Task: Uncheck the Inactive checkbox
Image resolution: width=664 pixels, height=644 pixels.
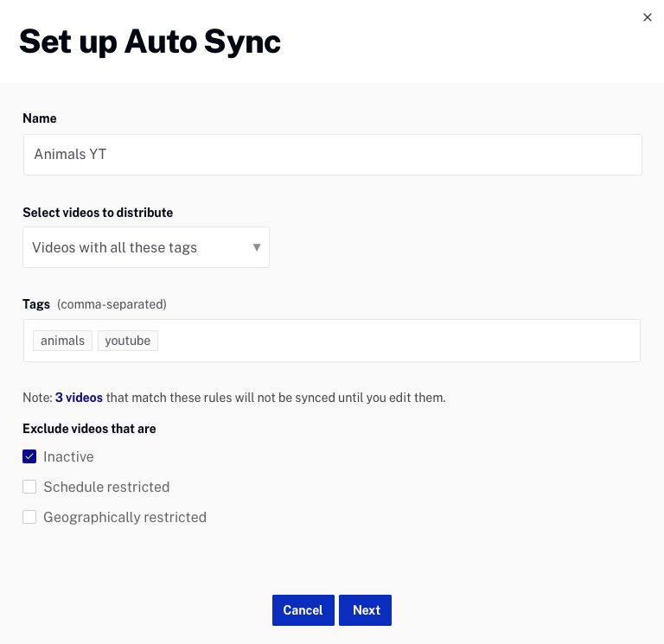Action: click(29, 456)
